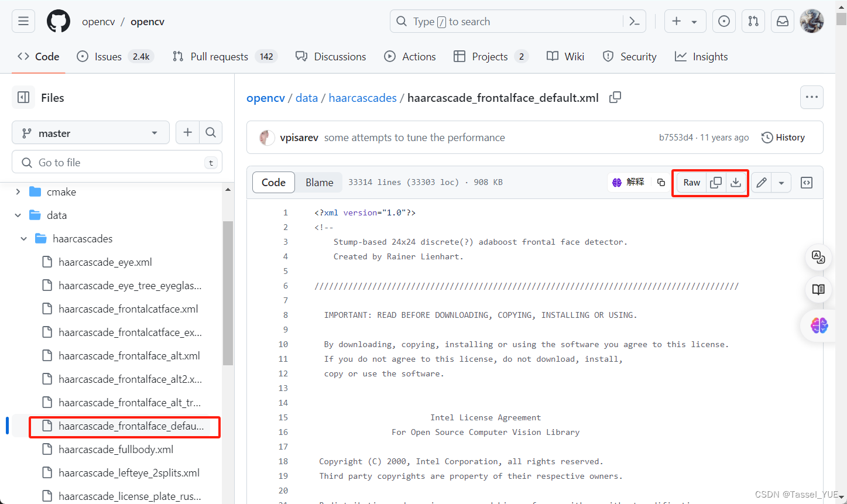The width and height of the screenshot is (847, 504).
Task: Open haarcascade_fullbody.xml in file tree
Action: pos(117,449)
